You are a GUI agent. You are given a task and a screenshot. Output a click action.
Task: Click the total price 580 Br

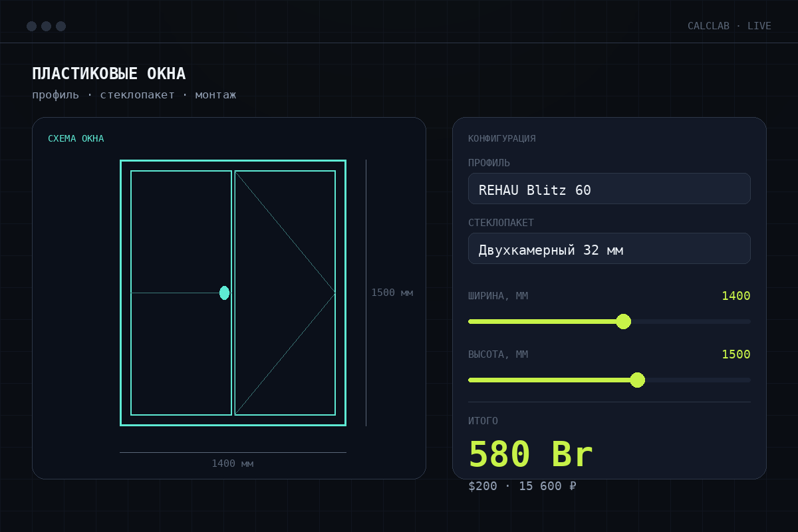(x=531, y=455)
